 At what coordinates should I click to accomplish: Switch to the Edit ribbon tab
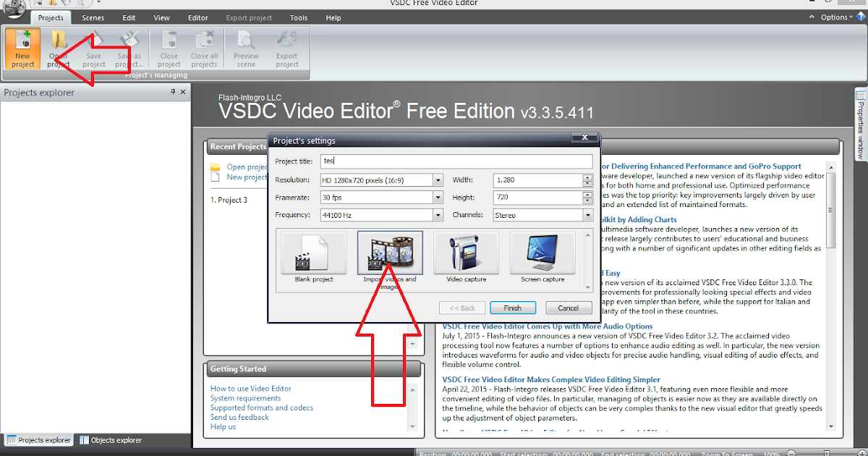point(129,17)
